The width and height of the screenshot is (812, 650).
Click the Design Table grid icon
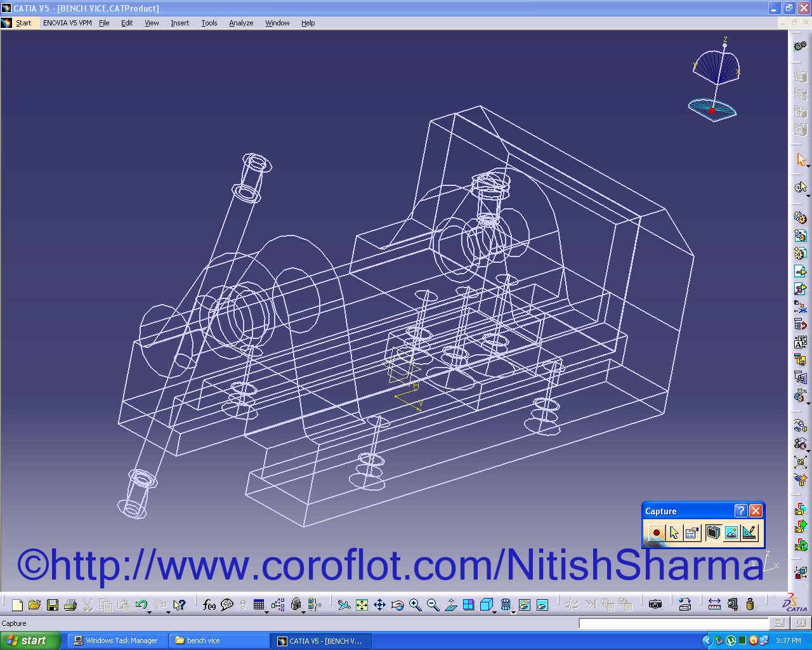point(259,604)
